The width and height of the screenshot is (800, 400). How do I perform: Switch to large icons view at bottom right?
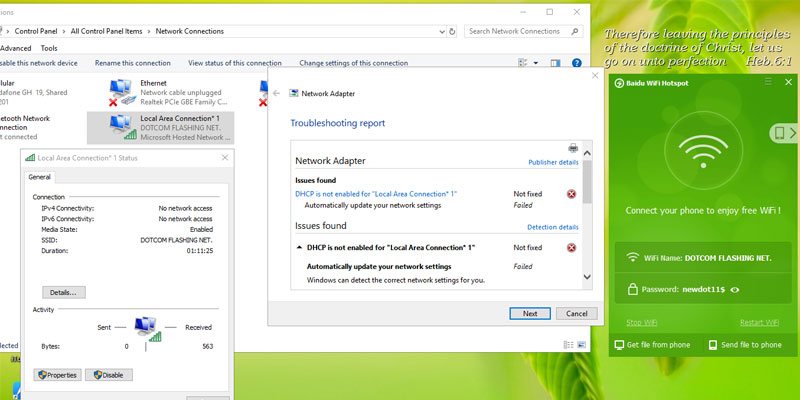coord(581,345)
